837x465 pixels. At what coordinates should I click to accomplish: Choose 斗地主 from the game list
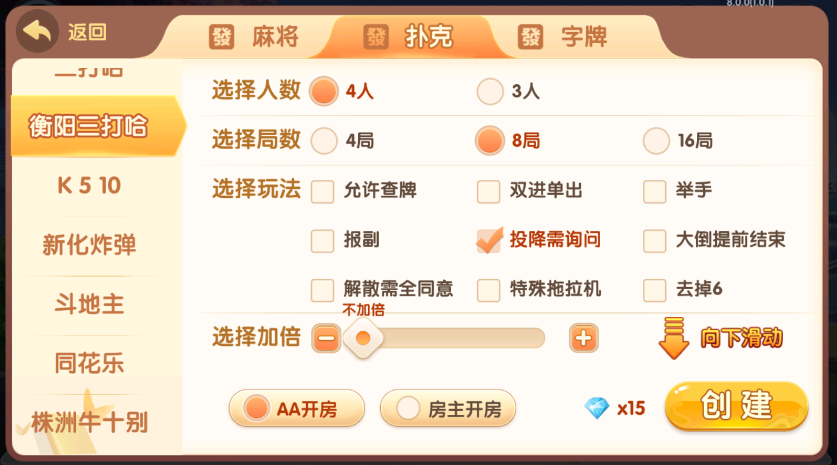(x=90, y=304)
